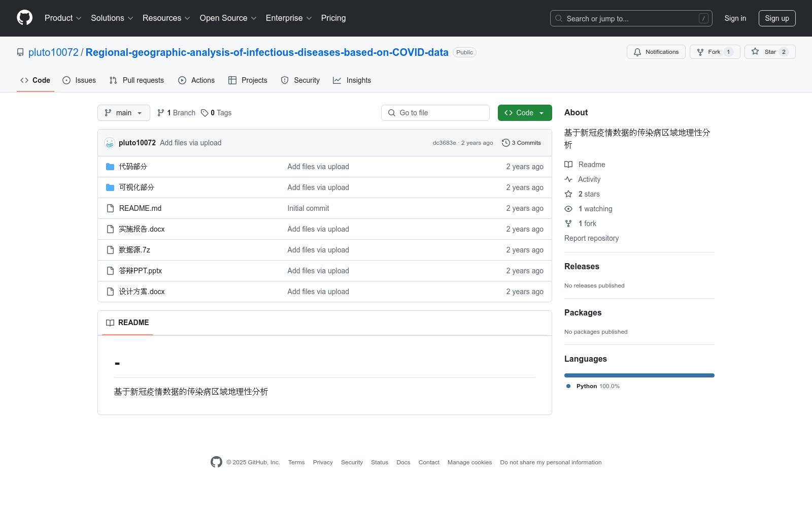Click the Go to file search field
This screenshot has width=812, height=508.
[435, 113]
